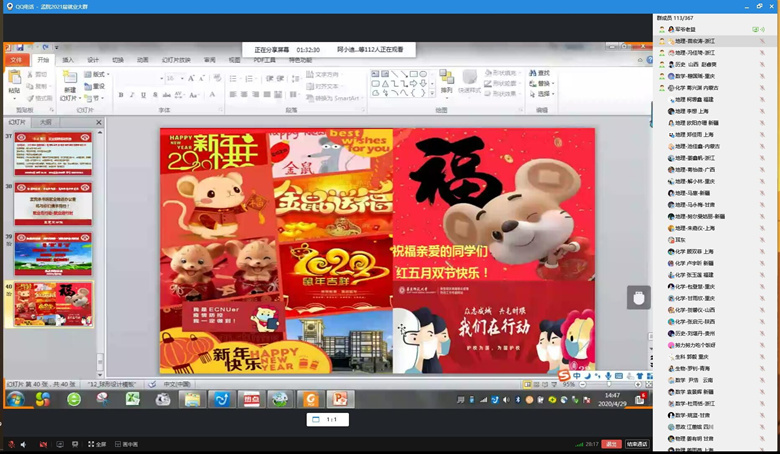Click the align text right icon
Viewport: 780px width, 454px height.
[255, 94]
